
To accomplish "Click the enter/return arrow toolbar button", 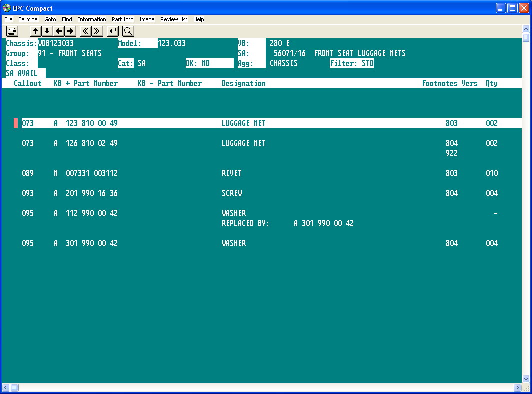I will (112, 31).
